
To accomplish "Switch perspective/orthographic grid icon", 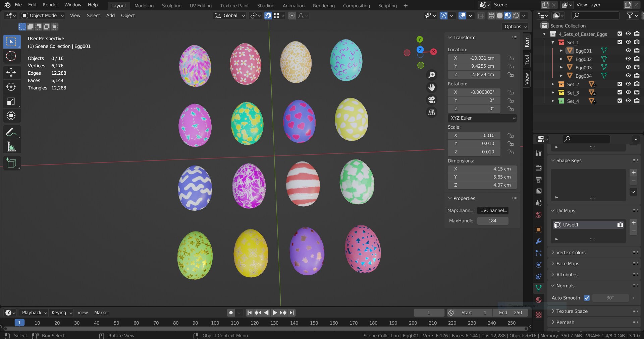I will (432, 113).
